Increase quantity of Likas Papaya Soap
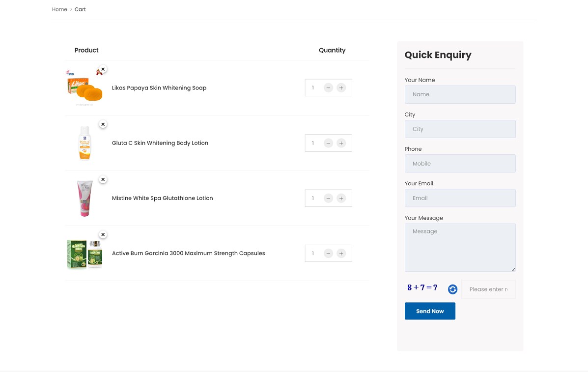Screen dimensions: 588x372 pyautogui.click(x=341, y=88)
